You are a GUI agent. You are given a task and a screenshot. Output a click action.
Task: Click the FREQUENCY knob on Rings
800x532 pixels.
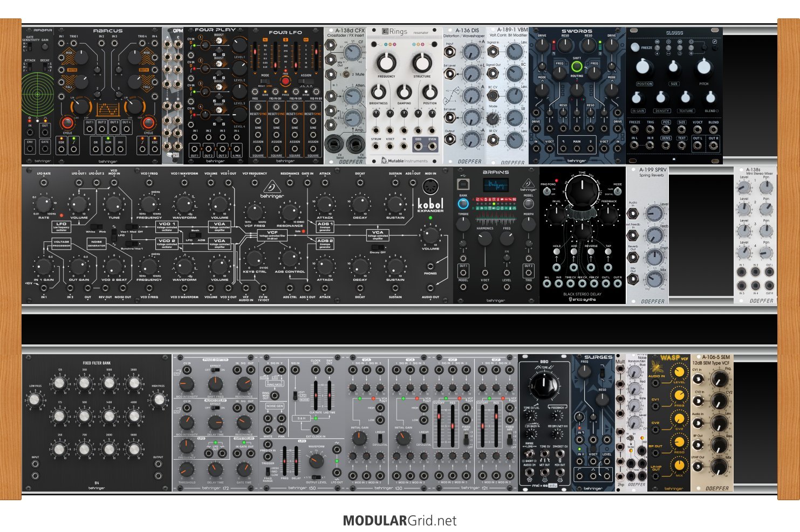[x=386, y=63]
